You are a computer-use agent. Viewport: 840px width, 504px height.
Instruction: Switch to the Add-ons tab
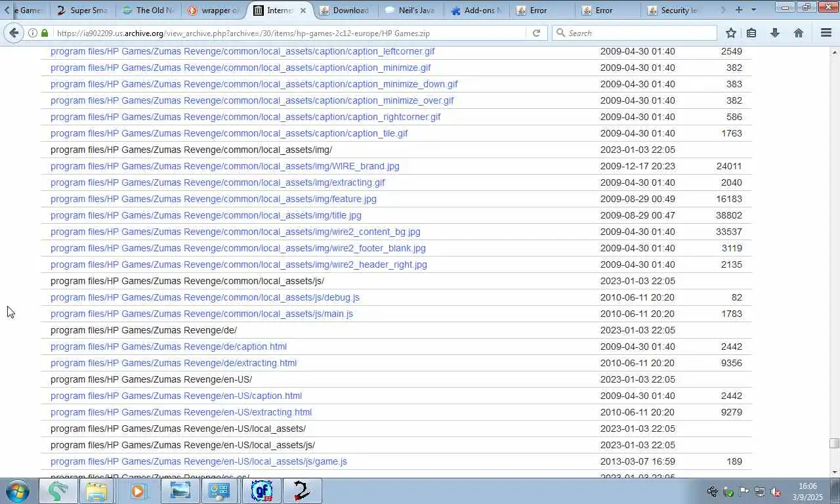click(x=476, y=10)
